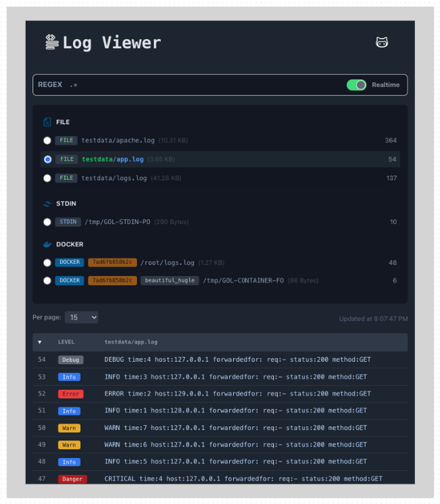Screen dimensions: 440x504
Task: Click the testdata/apache.log file name
Action: pyautogui.click(x=118, y=141)
